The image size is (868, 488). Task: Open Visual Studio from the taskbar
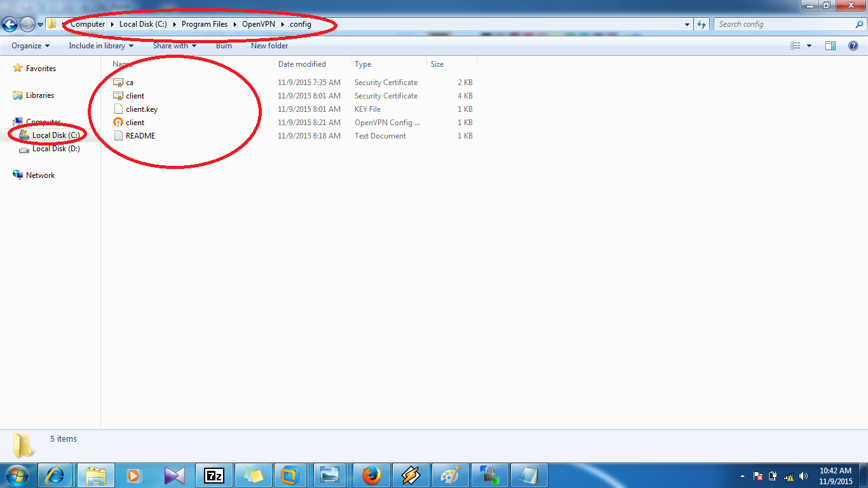175,475
